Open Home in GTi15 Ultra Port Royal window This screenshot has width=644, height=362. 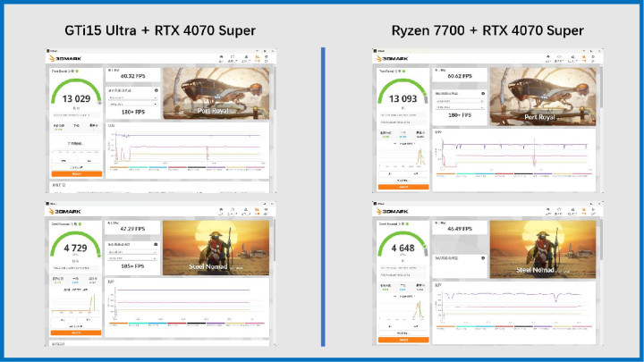(222, 58)
